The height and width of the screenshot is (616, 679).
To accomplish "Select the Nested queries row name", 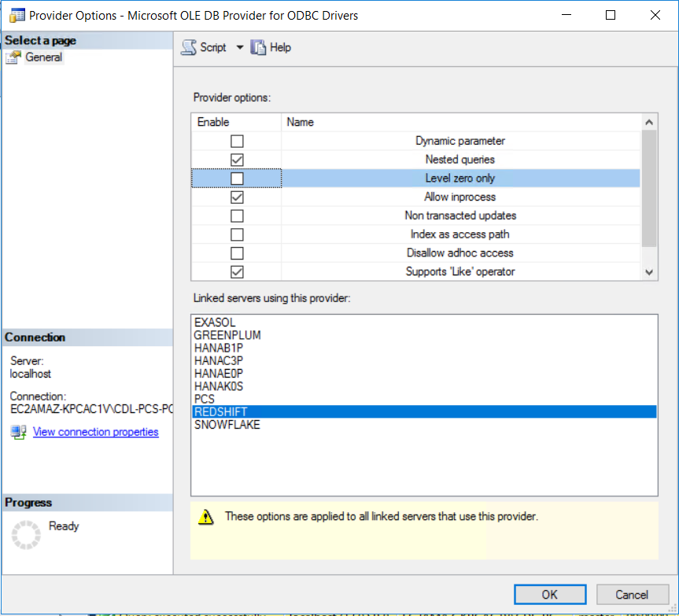I will click(x=460, y=160).
